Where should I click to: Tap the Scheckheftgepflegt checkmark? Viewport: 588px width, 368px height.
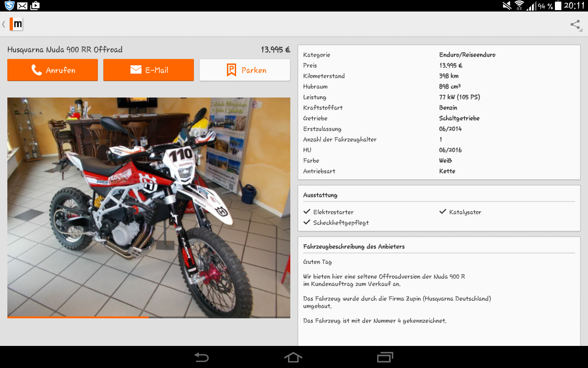tap(307, 222)
